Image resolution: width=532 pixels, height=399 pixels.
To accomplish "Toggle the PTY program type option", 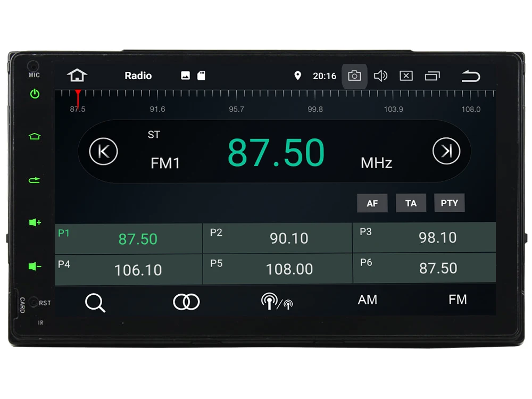I will click(x=450, y=203).
